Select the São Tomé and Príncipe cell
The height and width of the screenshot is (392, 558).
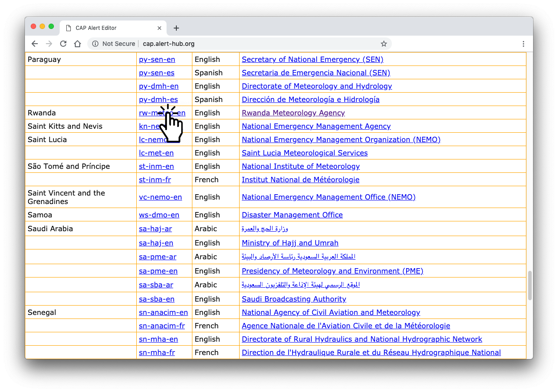(81, 166)
